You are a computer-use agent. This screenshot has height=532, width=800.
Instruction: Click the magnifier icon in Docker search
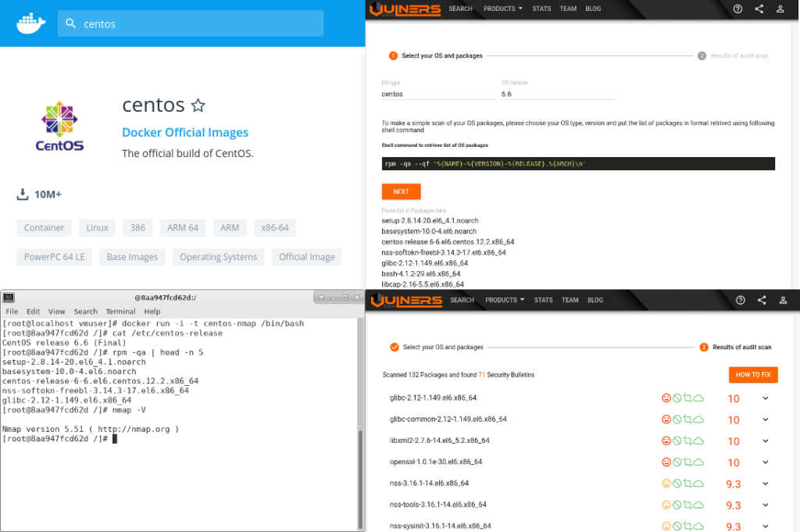point(71,23)
